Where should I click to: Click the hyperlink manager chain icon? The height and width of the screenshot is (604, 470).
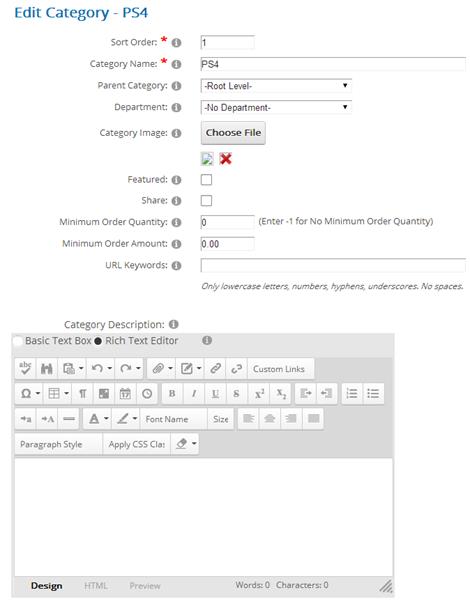coord(215,369)
